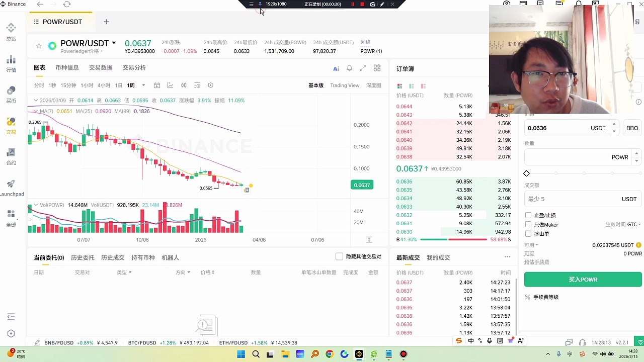This screenshot has width=644, height=362.
Task: Click the order amount slider diamond handle
Action: [x=527, y=173]
